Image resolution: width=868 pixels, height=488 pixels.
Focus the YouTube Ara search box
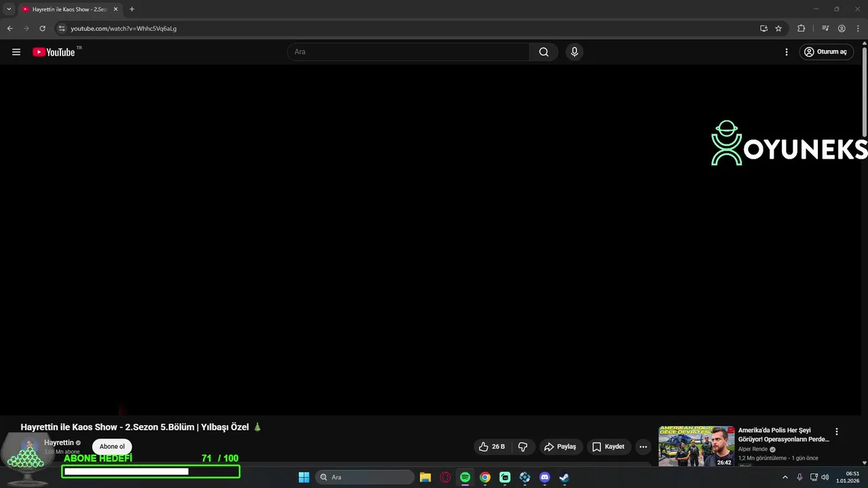tap(408, 52)
